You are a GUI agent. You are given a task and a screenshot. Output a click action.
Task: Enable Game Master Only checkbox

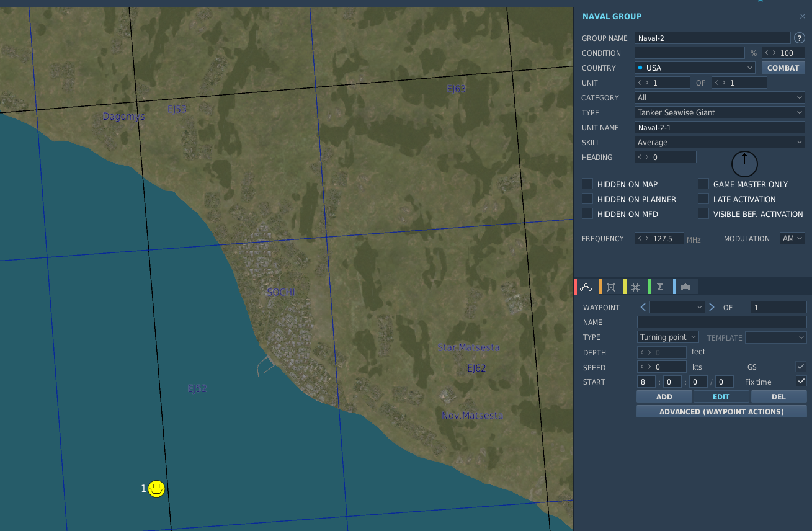pyautogui.click(x=703, y=184)
